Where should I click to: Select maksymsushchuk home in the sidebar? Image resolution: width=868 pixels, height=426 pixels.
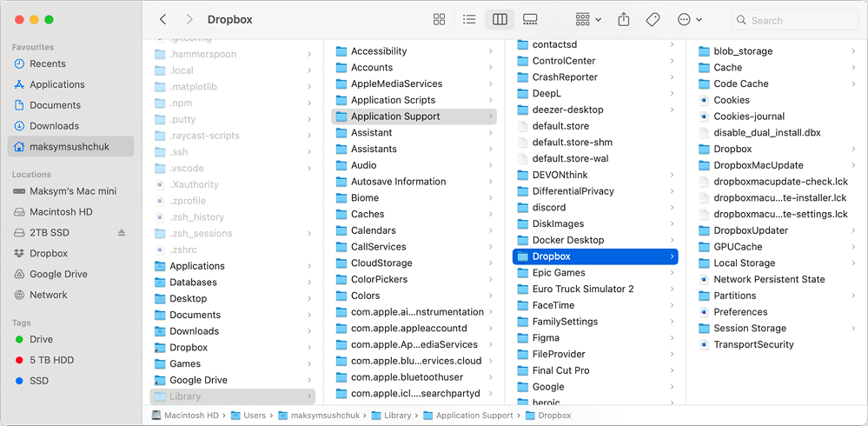70,147
